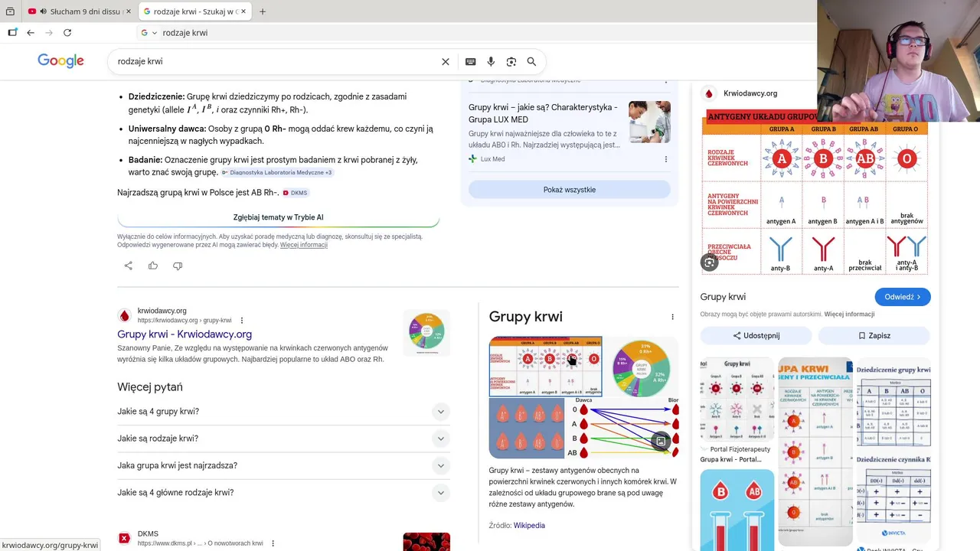The image size is (980, 551).
Task: Click the browser address bar
Action: pyautogui.click(x=475, y=33)
